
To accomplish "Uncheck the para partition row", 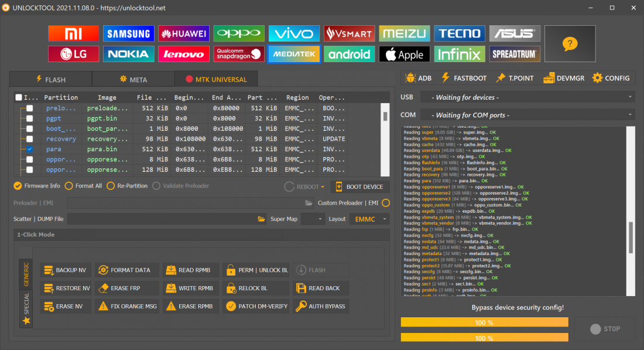I will tap(30, 149).
